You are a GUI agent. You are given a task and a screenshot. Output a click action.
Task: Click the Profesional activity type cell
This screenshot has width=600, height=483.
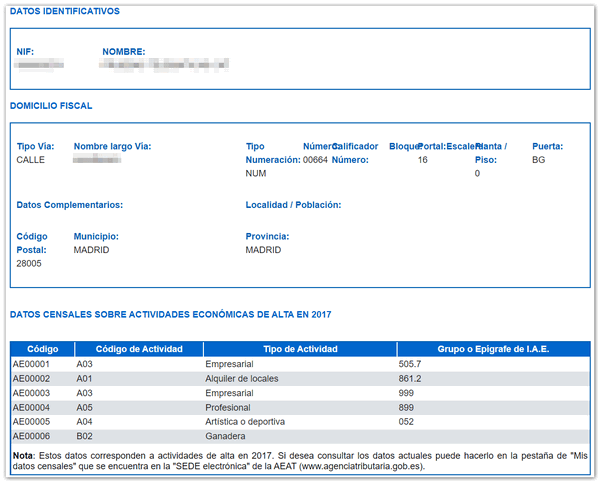coord(228,408)
